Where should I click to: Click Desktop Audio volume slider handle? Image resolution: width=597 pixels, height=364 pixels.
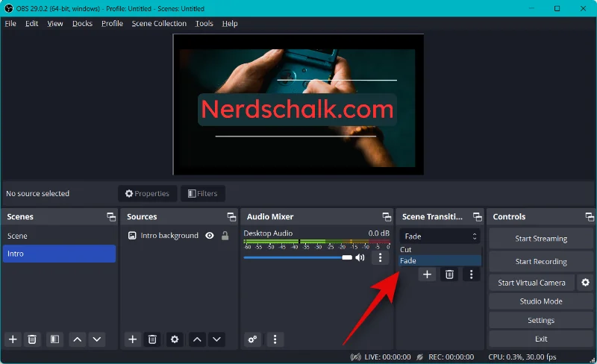347,258
